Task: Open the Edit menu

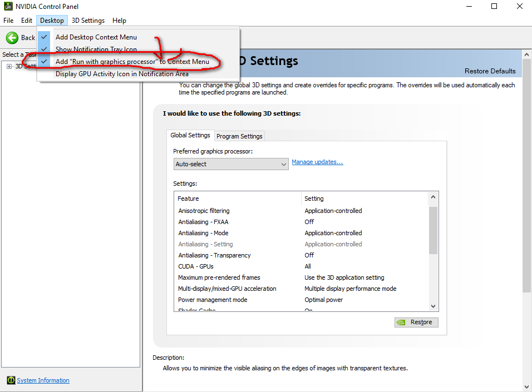Action: pos(27,21)
